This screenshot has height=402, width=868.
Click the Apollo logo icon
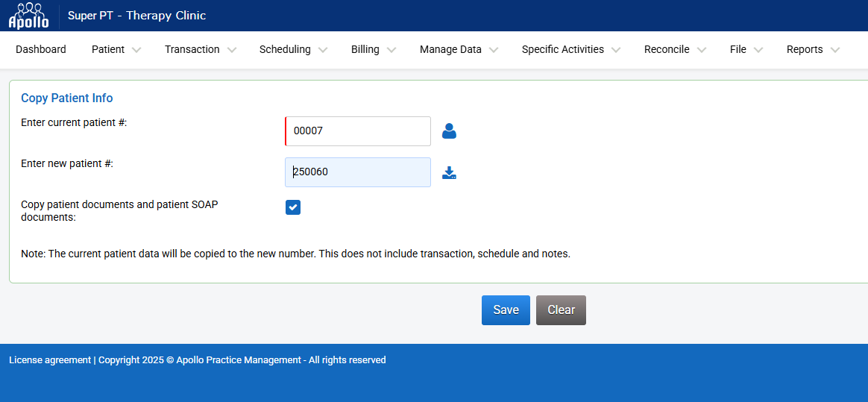pyautogui.click(x=28, y=16)
